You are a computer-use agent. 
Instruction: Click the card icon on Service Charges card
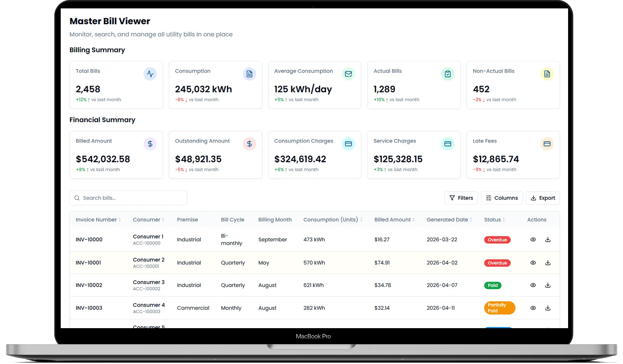448,144
